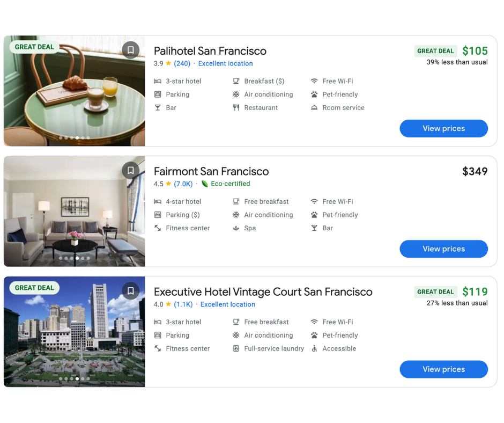
Task: Click the $119 price
Action: (475, 291)
